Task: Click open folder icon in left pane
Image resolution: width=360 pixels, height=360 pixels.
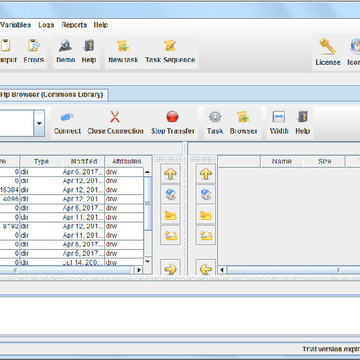Action: [170, 236]
